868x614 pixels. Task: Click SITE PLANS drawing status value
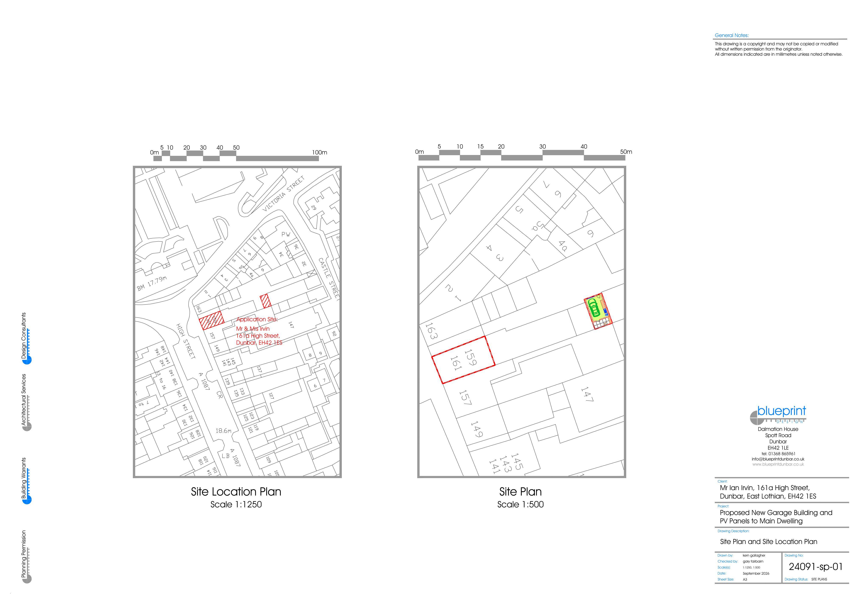click(819, 579)
